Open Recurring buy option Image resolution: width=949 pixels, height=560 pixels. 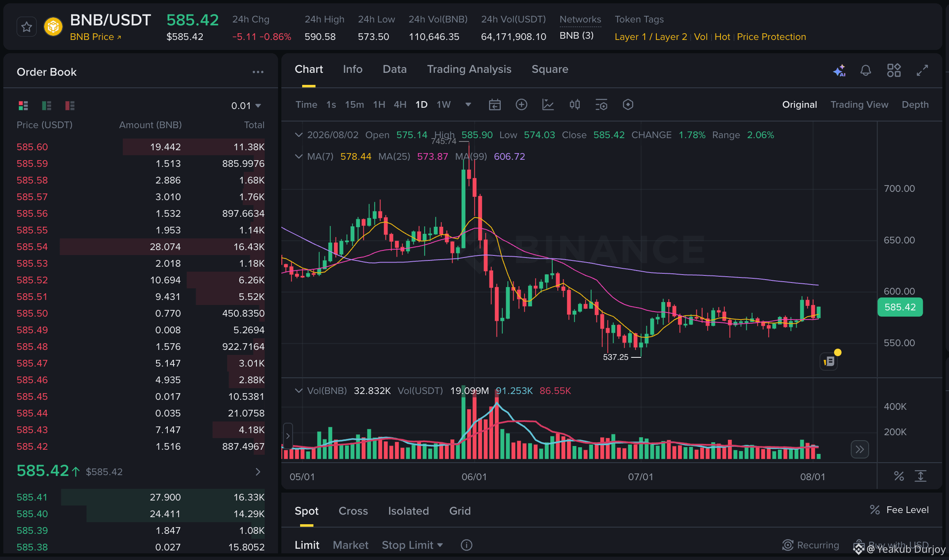tap(811, 545)
